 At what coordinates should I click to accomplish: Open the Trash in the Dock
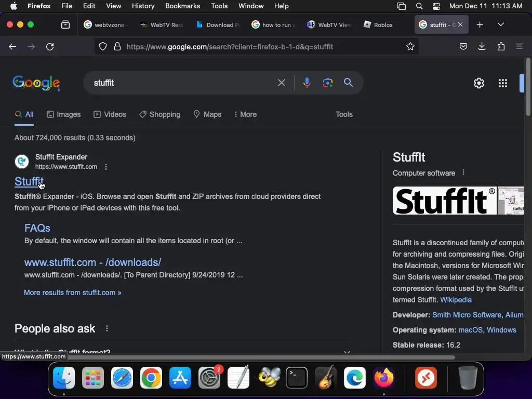coord(468,378)
